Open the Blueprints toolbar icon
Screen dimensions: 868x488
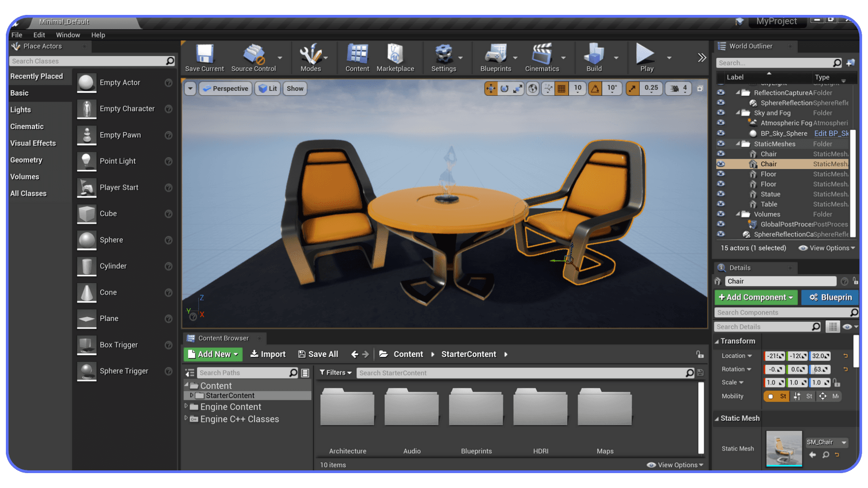495,54
